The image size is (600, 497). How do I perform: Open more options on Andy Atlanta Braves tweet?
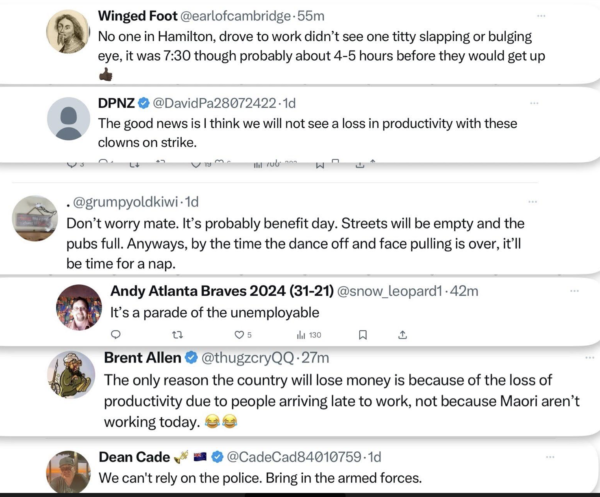575,291
